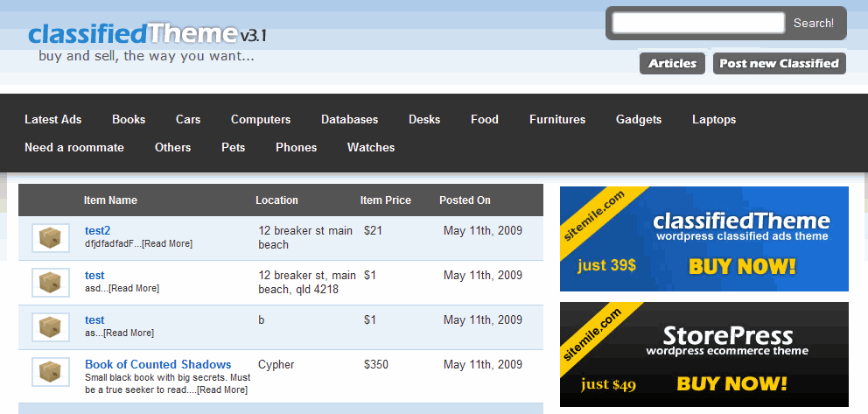Open the test listing located at b

94,320
